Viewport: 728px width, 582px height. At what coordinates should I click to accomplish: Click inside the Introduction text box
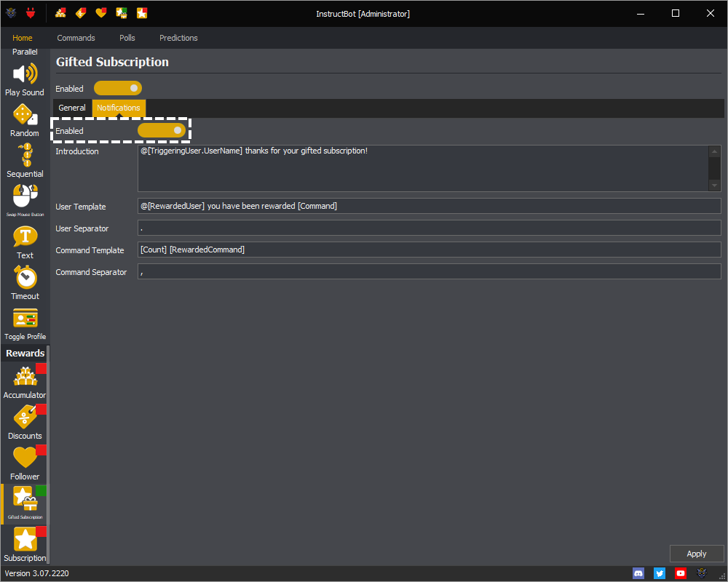(423, 168)
